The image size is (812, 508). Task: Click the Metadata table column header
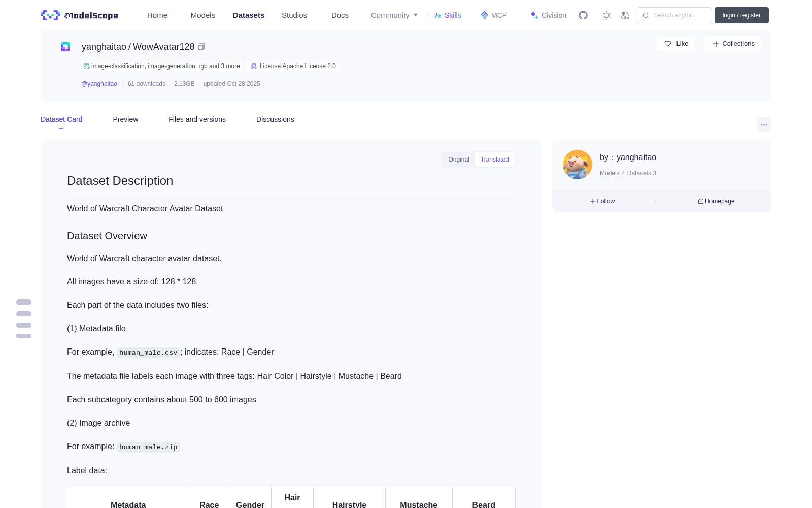(x=128, y=504)
